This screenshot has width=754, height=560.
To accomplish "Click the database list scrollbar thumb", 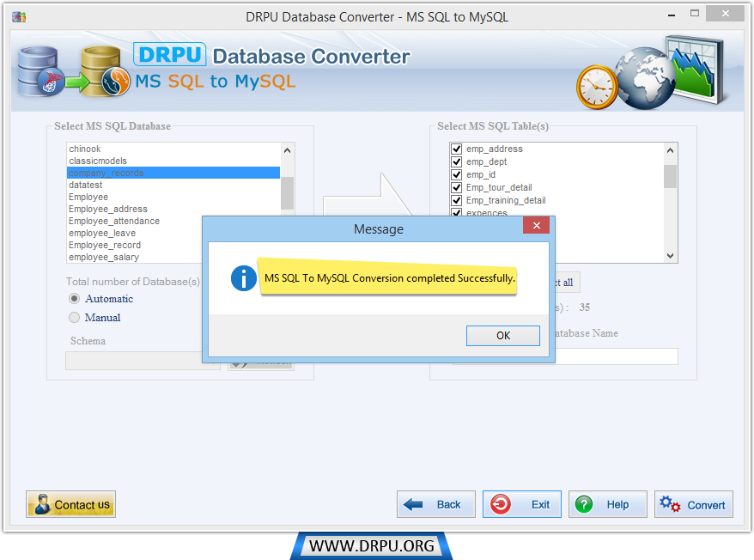I will coord(287,193).
